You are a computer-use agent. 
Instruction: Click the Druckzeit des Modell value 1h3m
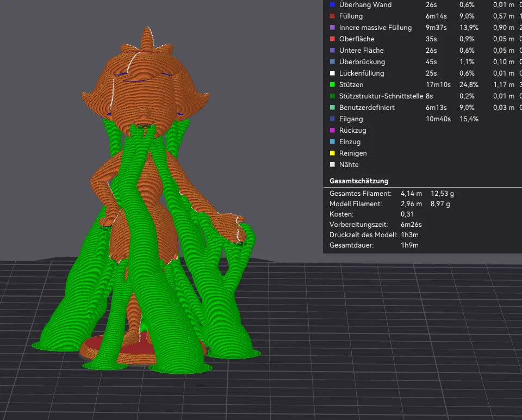pyautogui.click(x=409, y=234)
